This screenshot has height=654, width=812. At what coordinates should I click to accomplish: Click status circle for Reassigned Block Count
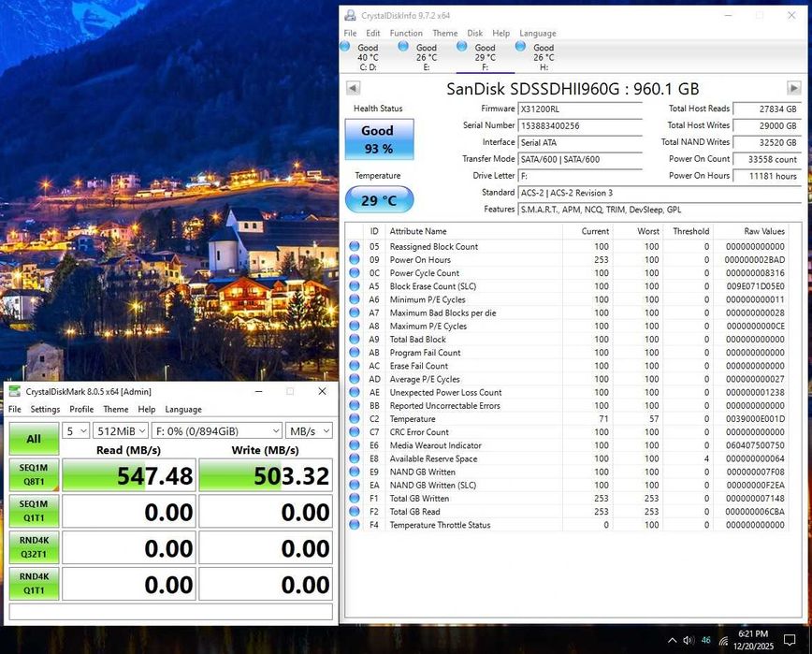click(x=355, y=246)
